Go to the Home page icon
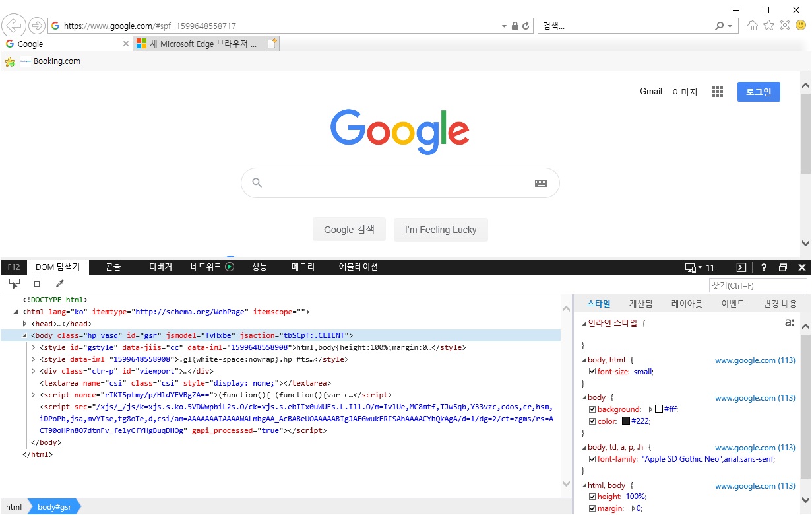Screen dimensions: 812x515 pos(753,26)
